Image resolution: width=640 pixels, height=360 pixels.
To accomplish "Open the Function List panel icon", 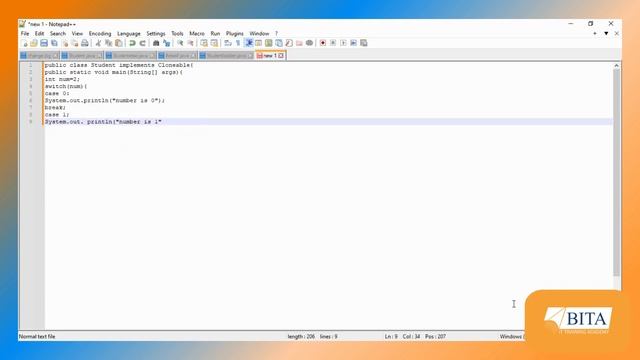I will [x=289, y=43].
